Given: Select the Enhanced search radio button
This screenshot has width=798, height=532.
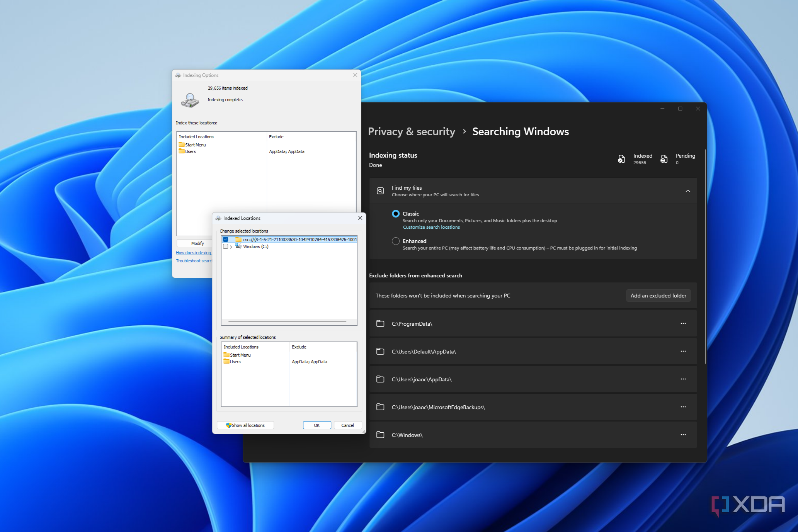Looking at the screenshot, I should click(396, 241).
